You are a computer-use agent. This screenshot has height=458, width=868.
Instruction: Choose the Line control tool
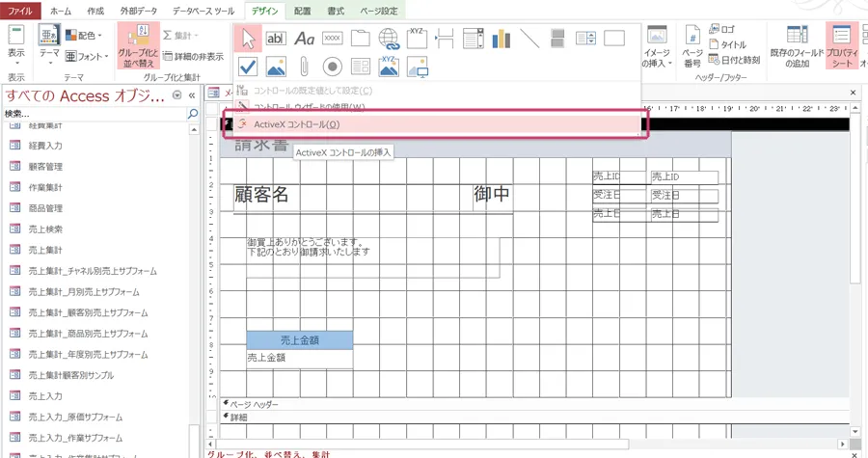click(x=529, y=39)
